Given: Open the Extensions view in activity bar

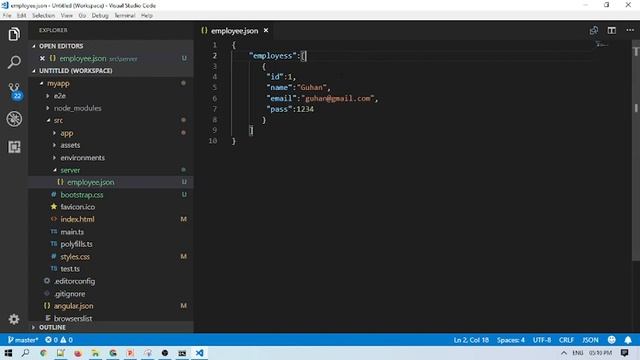Looking at the screenshot, I should coord(14,147).
